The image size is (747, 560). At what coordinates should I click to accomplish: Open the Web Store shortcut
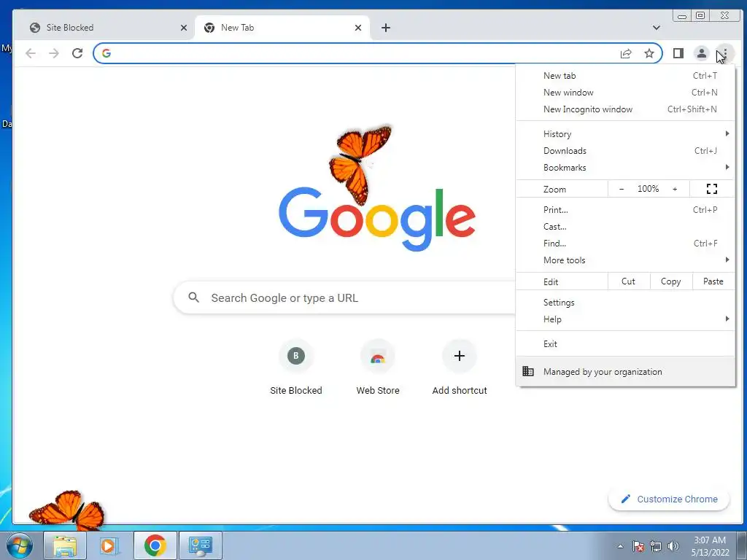pos(378,368)
